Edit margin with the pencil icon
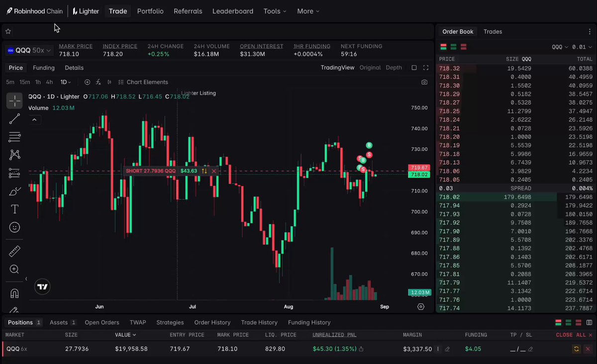The image size is (597, 364). 447,349
